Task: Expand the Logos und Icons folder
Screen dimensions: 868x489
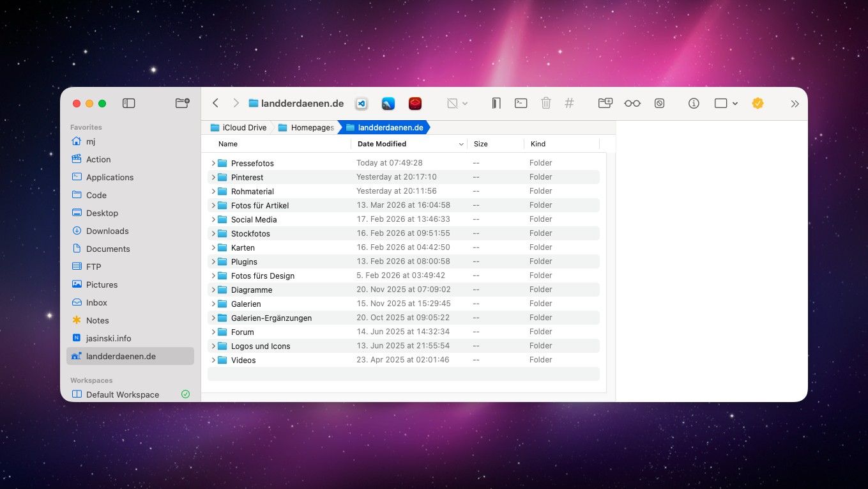Action: point(213,346)
